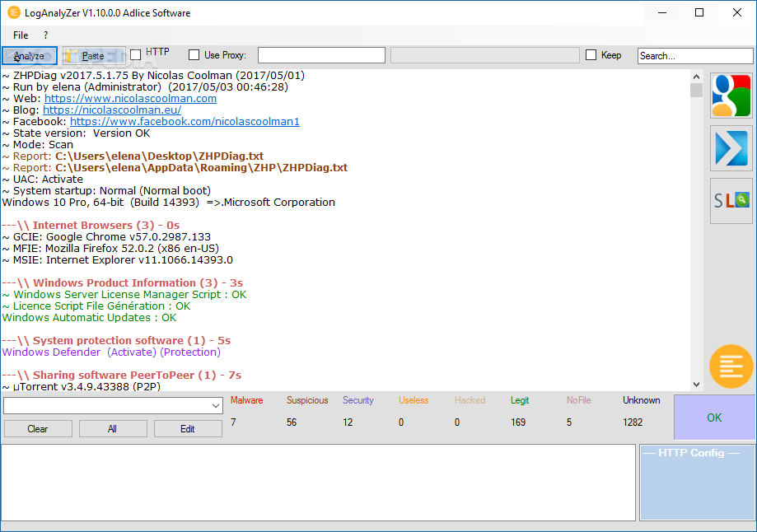Open the ? help menu
The image size is (757, 532).
pyautogui.click(x=45, y=35)
